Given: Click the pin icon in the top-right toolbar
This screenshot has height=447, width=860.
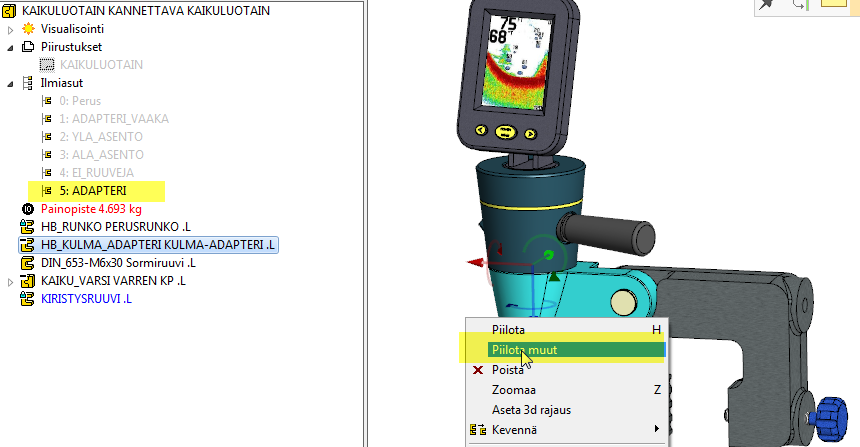Looking at the screenshot, I should [766, 4].
